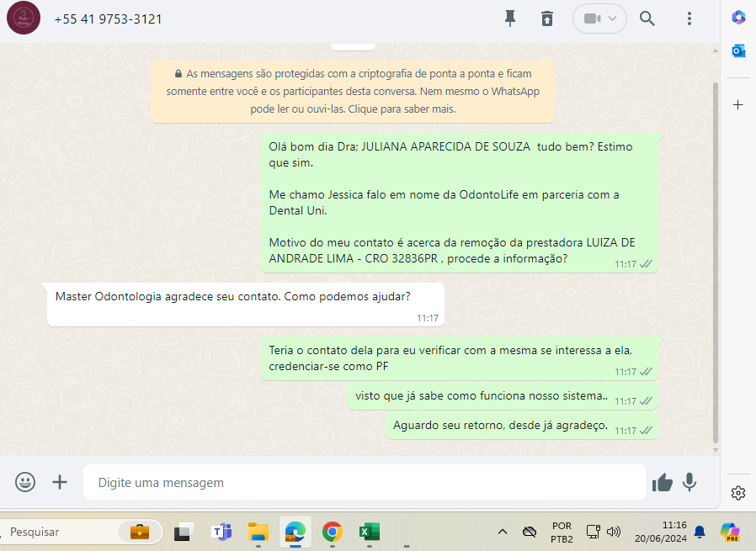Click scrollbar up arrow in chat

[x=716, y=50]
